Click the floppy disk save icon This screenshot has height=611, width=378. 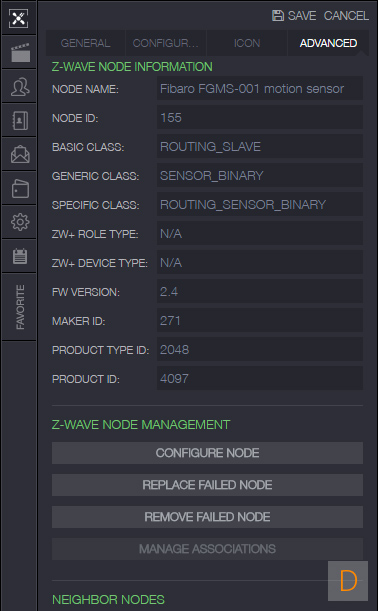point(277,16)
